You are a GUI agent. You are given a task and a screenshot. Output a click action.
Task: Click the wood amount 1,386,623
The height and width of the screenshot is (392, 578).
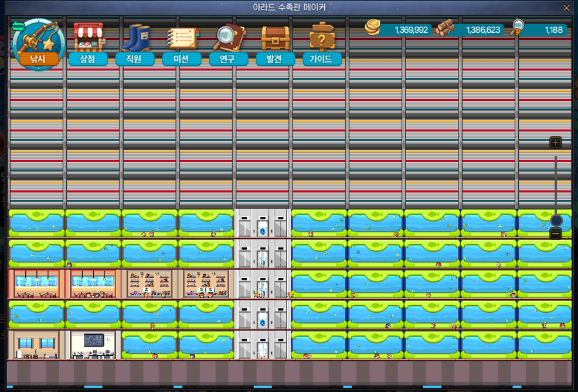click(483, 30)
